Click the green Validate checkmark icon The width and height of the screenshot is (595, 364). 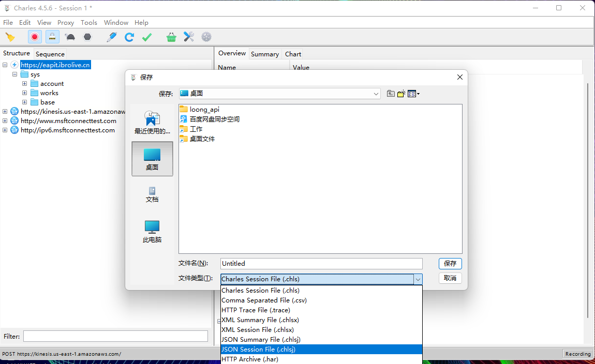pyautogui.click(x=147, y=37)
